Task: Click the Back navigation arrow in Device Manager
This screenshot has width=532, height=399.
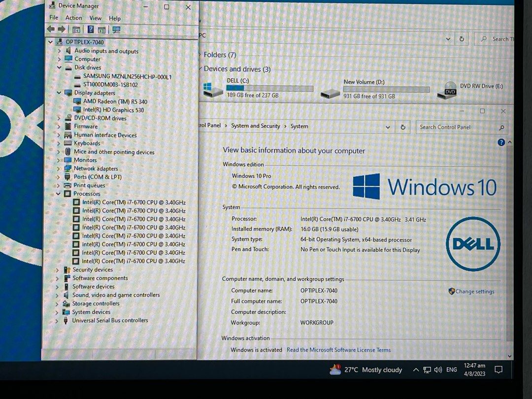Action: tap(51, 30)
